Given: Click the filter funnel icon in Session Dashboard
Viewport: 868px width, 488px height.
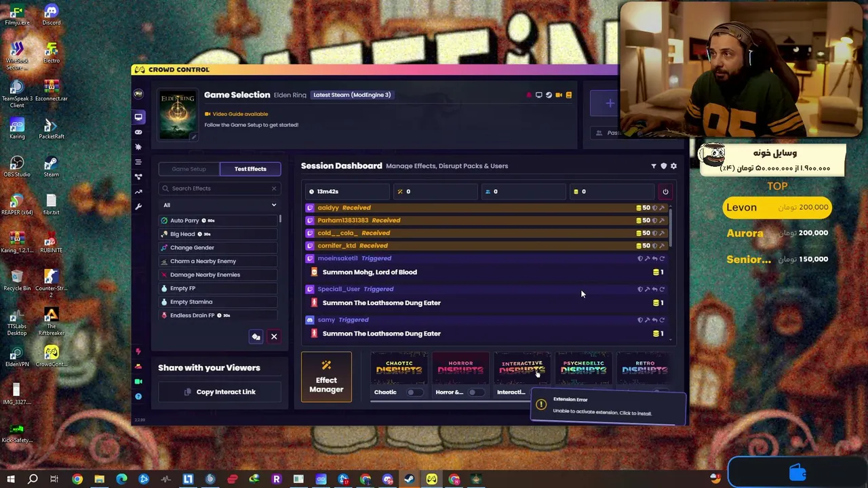Looking at the screenshot, I should (654, 166).
